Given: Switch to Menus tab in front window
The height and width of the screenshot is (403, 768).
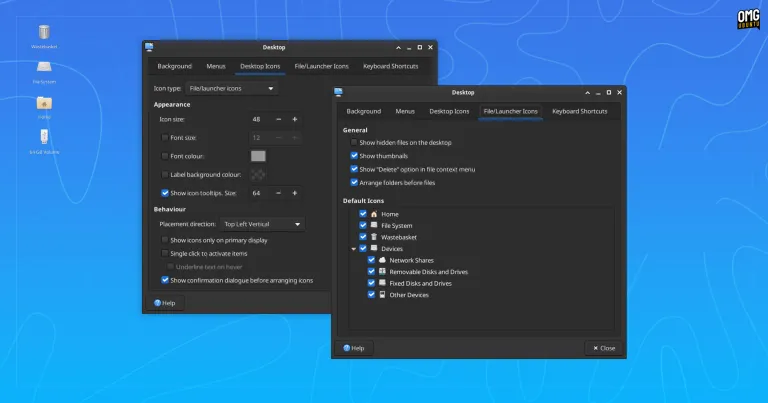Looking at the screenshot, I should pos(405,111).
